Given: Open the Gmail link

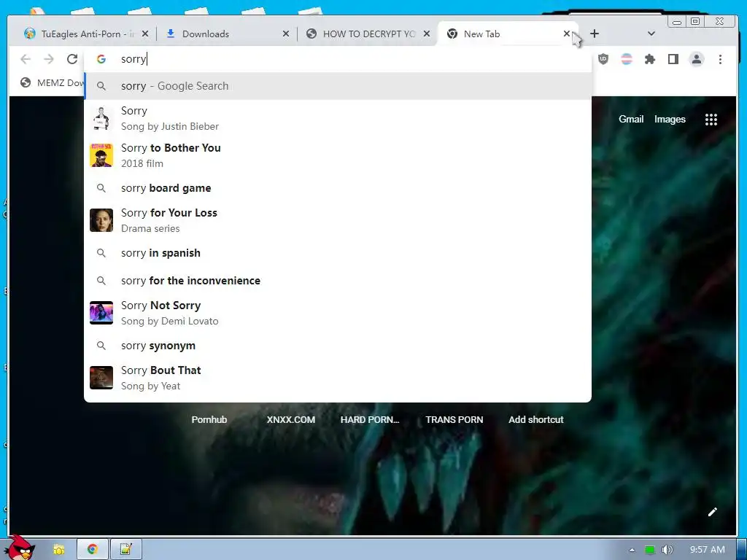Looking at the screenshot, I should click(631, 119).
